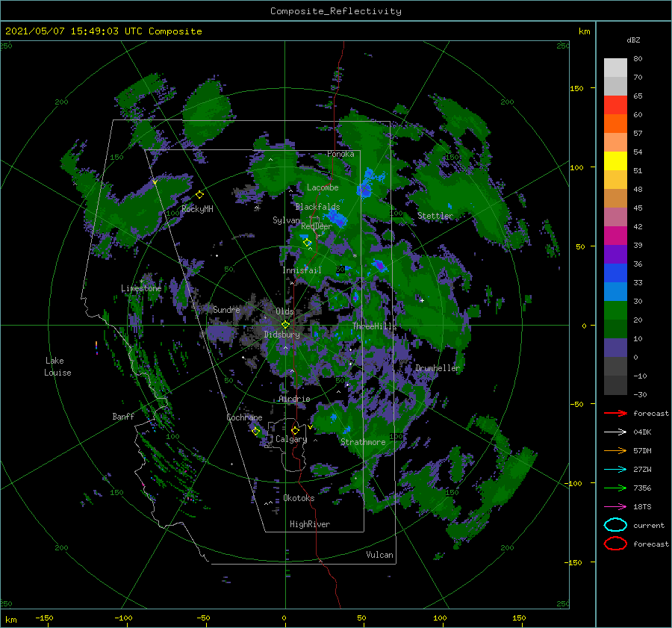
Task: Click the dBZ legend heading
Action: pyautogui.click(x=633, y=40)
